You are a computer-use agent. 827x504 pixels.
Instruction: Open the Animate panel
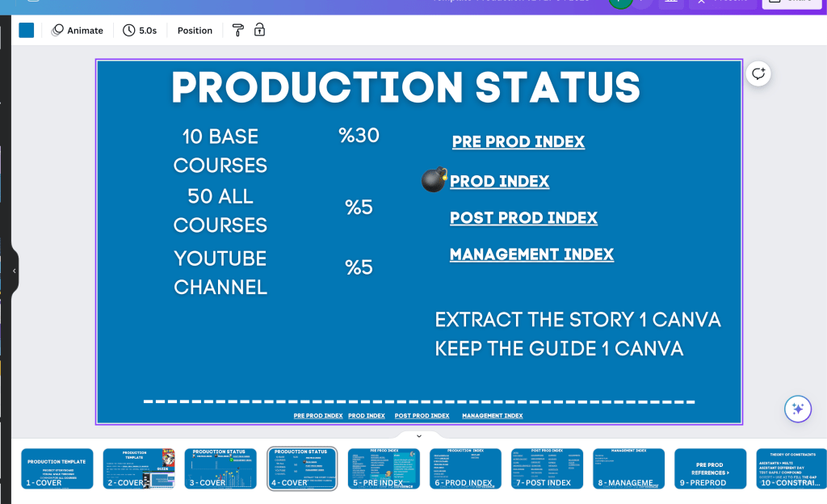(77, 31)
